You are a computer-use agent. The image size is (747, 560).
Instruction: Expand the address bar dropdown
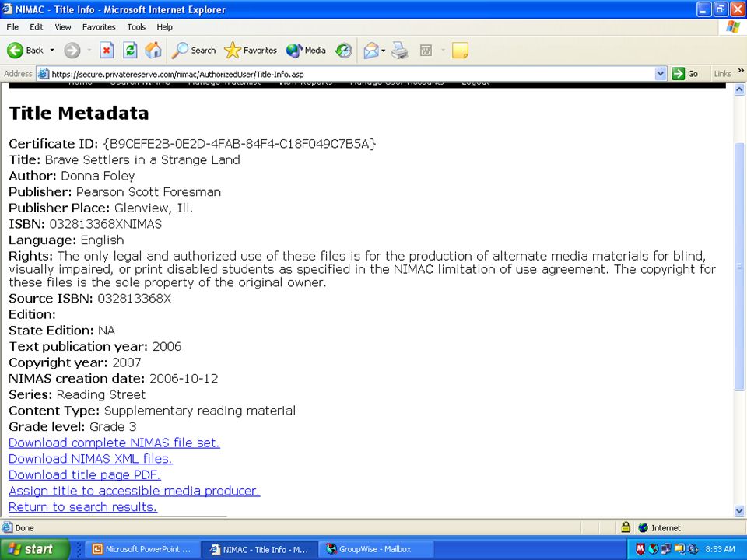point(661,74)
